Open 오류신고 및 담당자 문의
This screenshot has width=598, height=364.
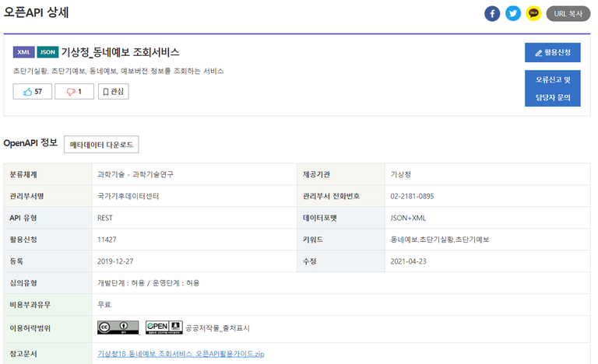click(x=553, y=89)
